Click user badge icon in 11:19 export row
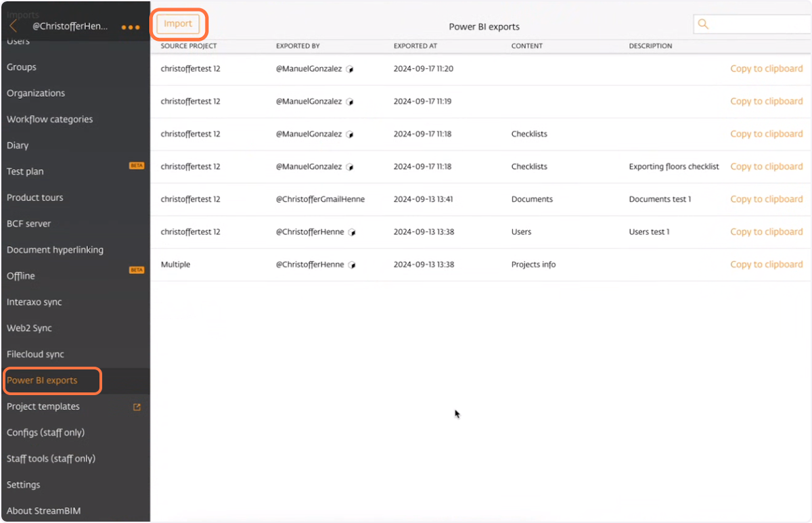Image resolution: width=812 pixels, height=523 pixels. point(350,101)
